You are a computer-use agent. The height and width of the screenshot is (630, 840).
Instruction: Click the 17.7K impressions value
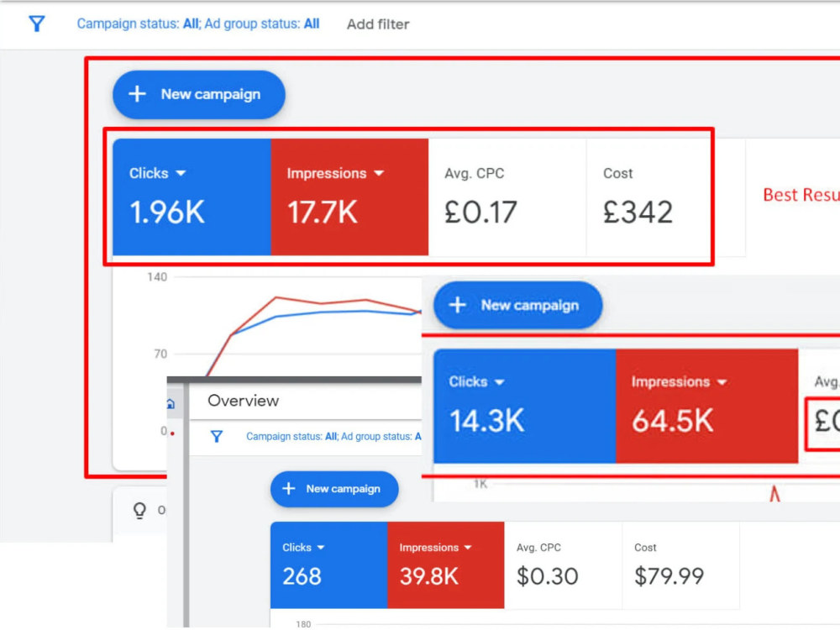point(322,213)
